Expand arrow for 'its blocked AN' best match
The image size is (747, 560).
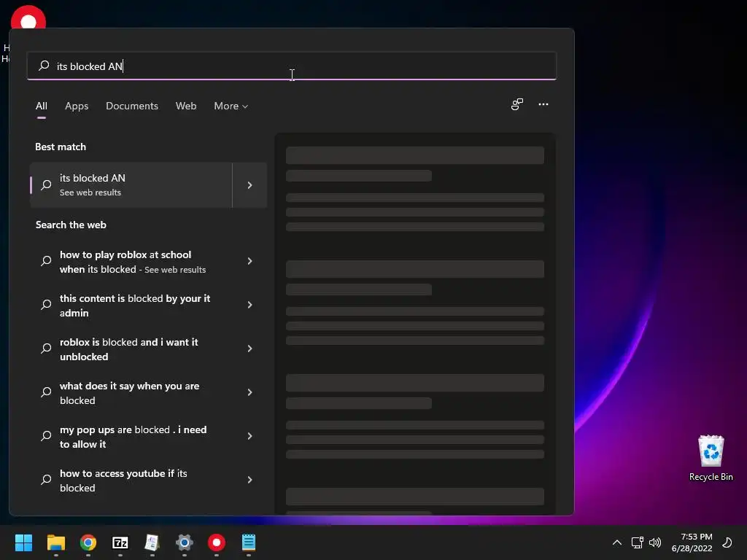(249, 184)
